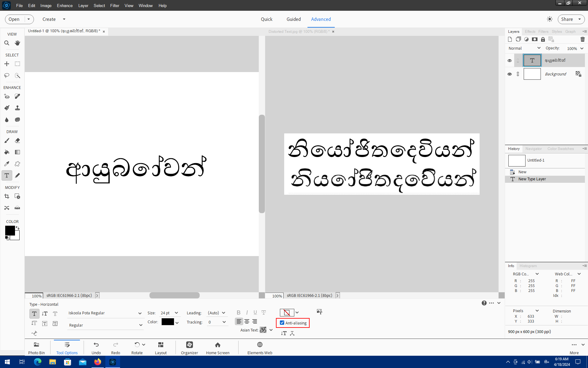Screen dimensions: 588x368
Task: Open the text Color swatch picker
Action: (168, 322)
